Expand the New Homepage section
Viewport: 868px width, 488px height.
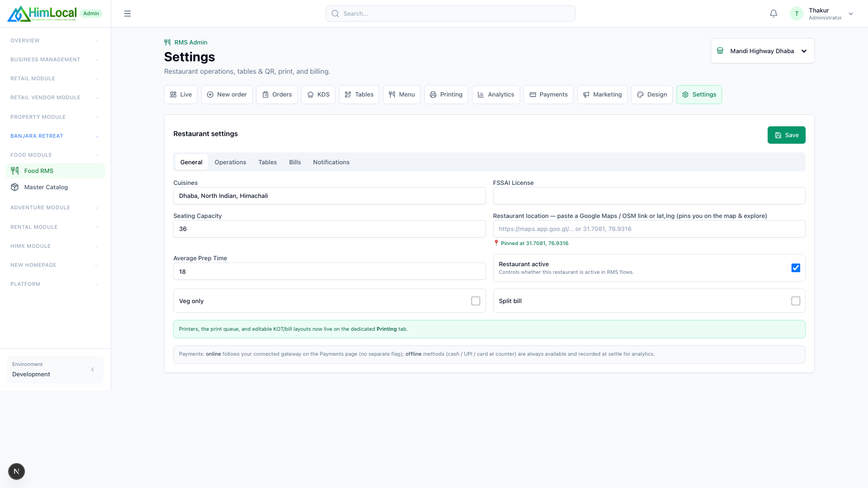[x=55, y=265]
